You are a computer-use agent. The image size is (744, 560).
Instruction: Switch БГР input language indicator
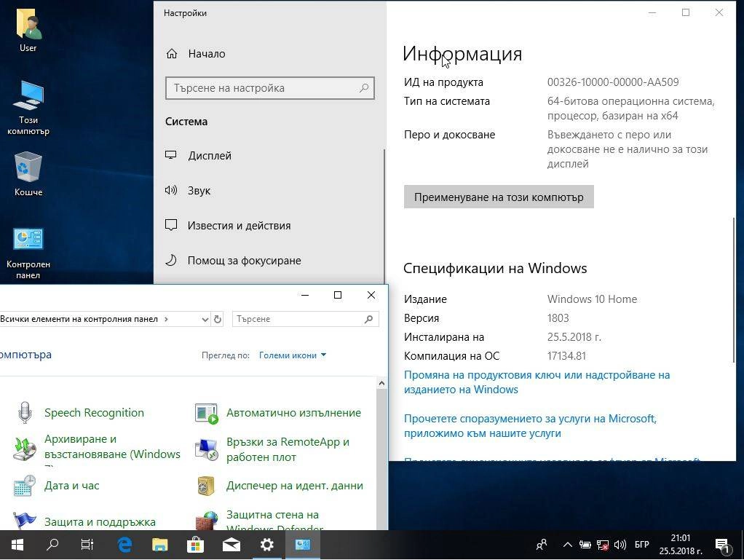point(641,544)
